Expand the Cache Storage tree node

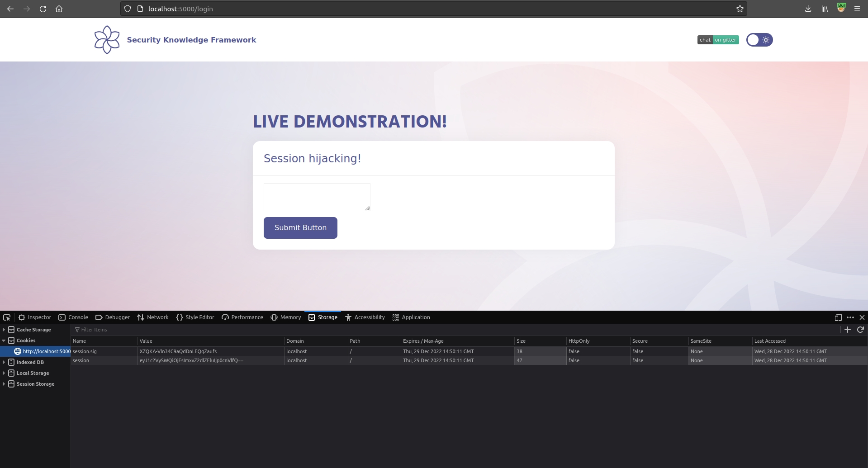[x=4, y=330]
